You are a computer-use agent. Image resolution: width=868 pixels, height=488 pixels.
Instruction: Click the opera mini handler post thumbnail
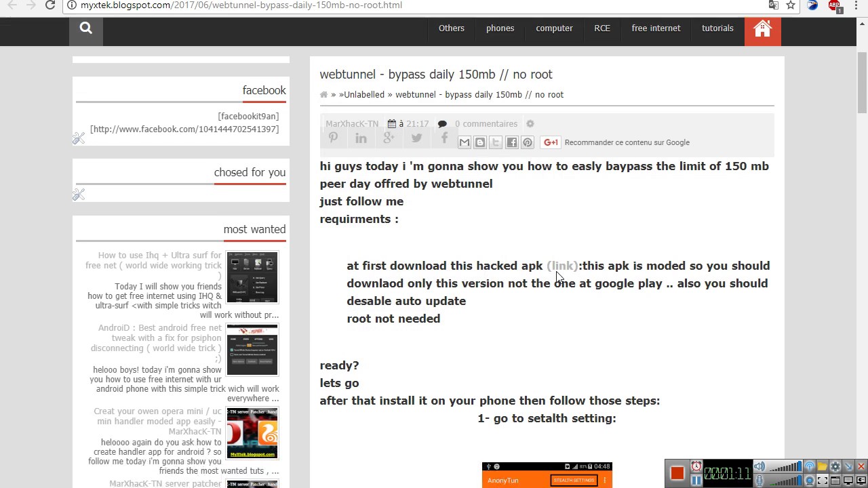[252, 433]
